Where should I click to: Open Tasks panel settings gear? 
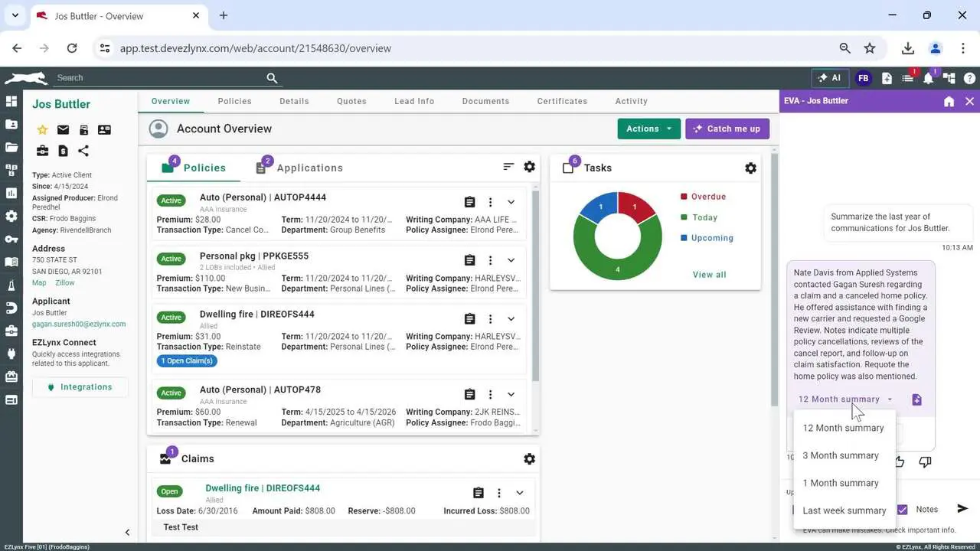pyautogui.click(x=750, y=168)
